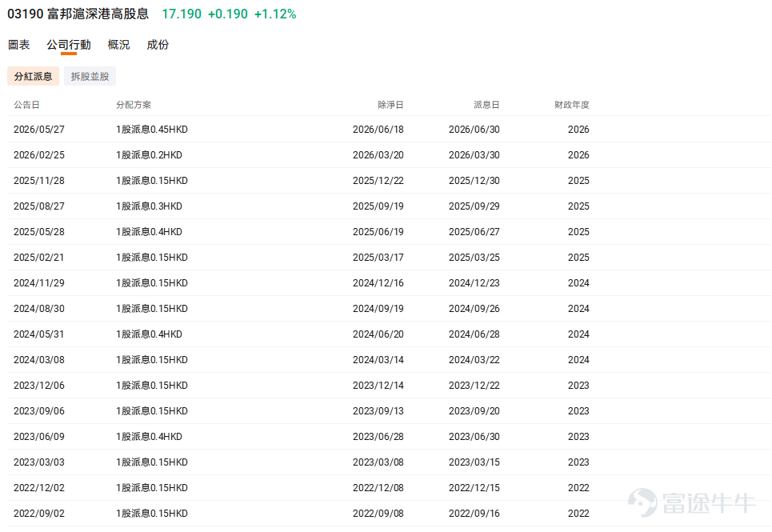Click payment date 2023/12/22
The image size is (772, 532).
[x=474, y=386]
